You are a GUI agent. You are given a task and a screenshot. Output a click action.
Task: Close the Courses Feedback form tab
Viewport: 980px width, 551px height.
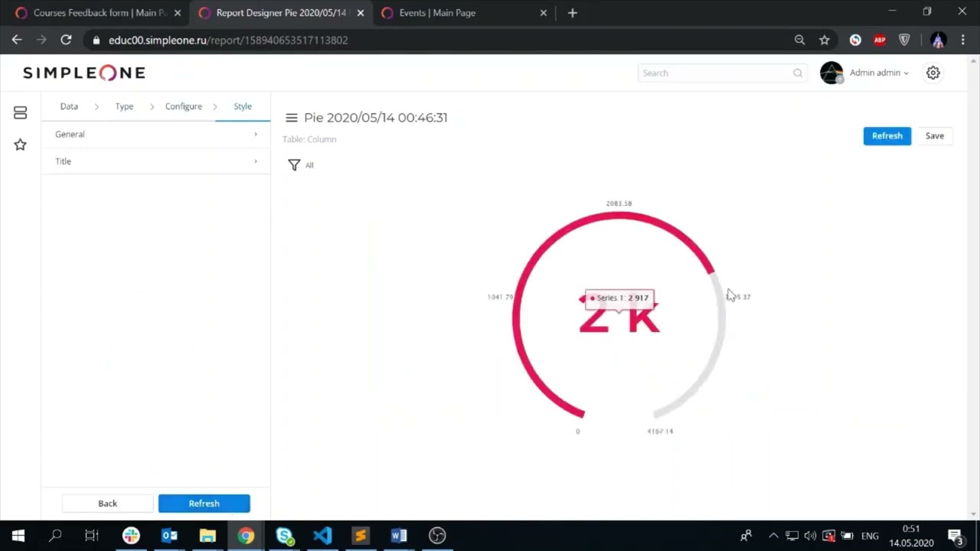pos(178,13)
